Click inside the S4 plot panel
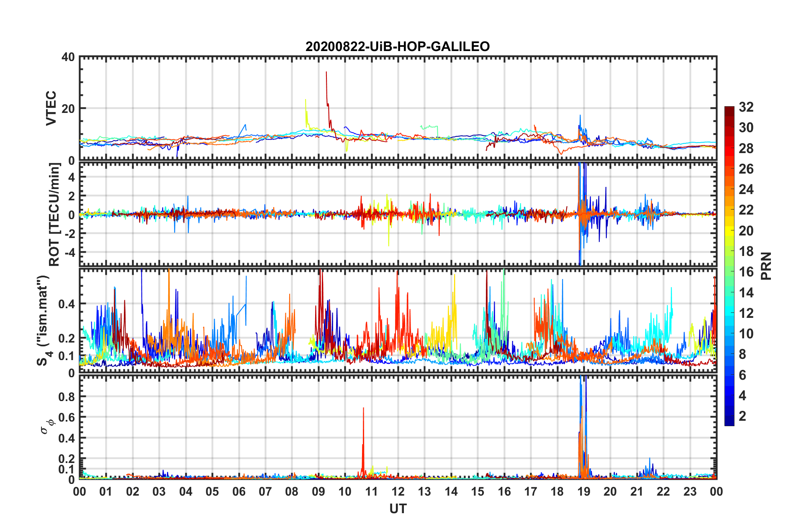 [398, 321]
